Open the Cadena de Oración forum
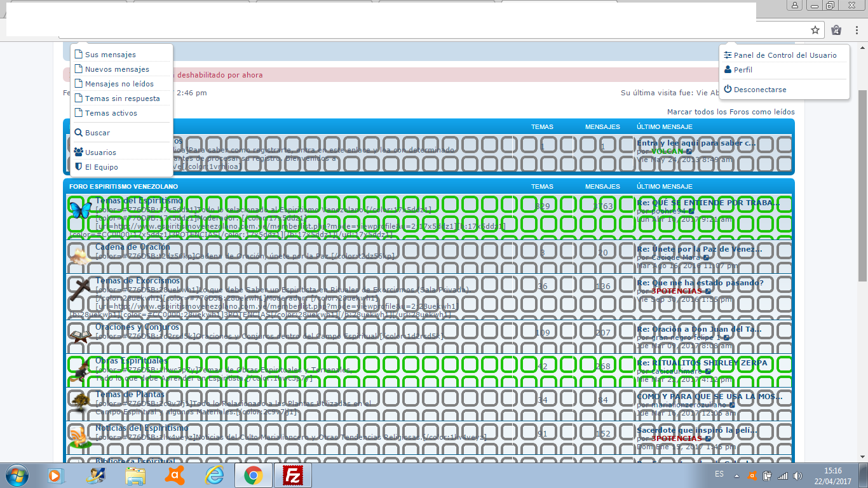 (x=132, y=247)
